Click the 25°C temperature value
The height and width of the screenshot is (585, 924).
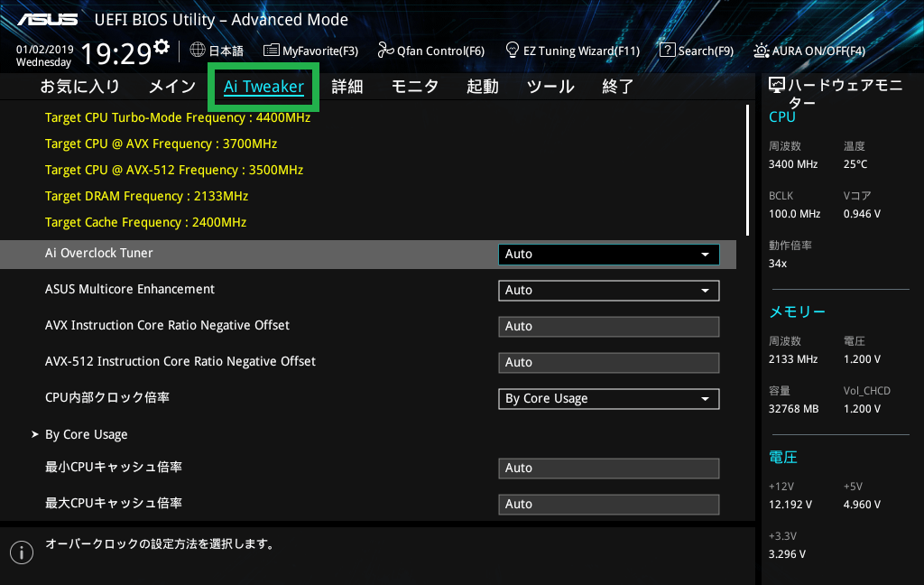(x=855, y=164)
